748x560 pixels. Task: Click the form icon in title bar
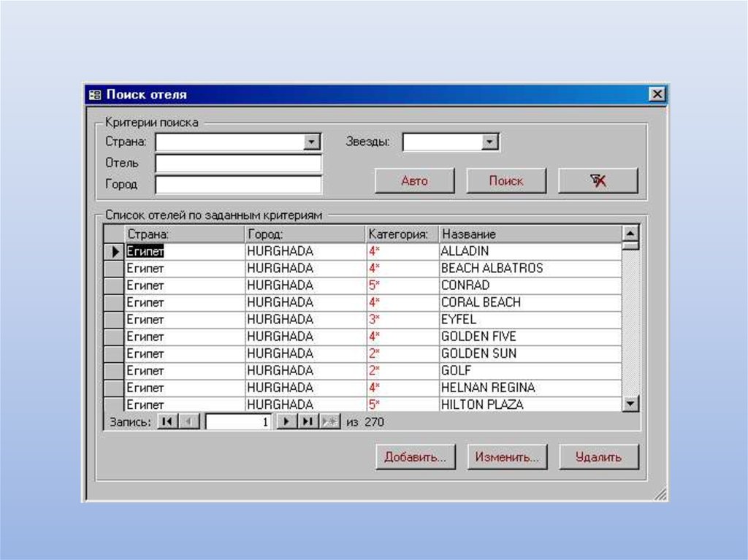[x=94, y=95]
